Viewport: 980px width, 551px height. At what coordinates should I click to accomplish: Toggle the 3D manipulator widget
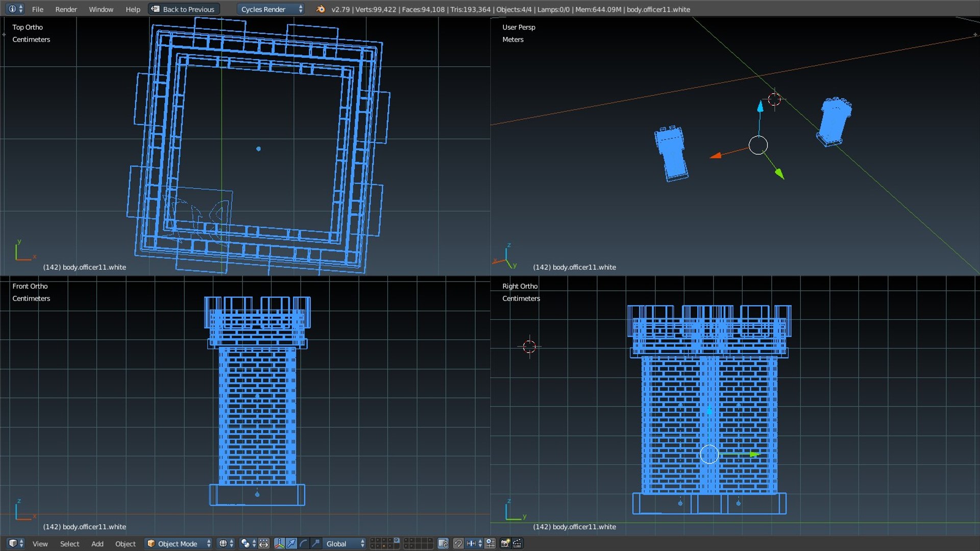point(279,543)
